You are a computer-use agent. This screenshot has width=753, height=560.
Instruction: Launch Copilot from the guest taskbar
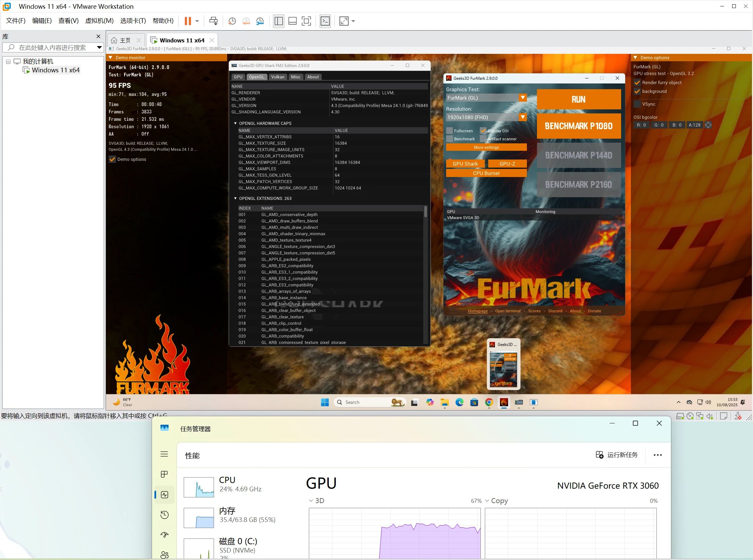point(430,403)
